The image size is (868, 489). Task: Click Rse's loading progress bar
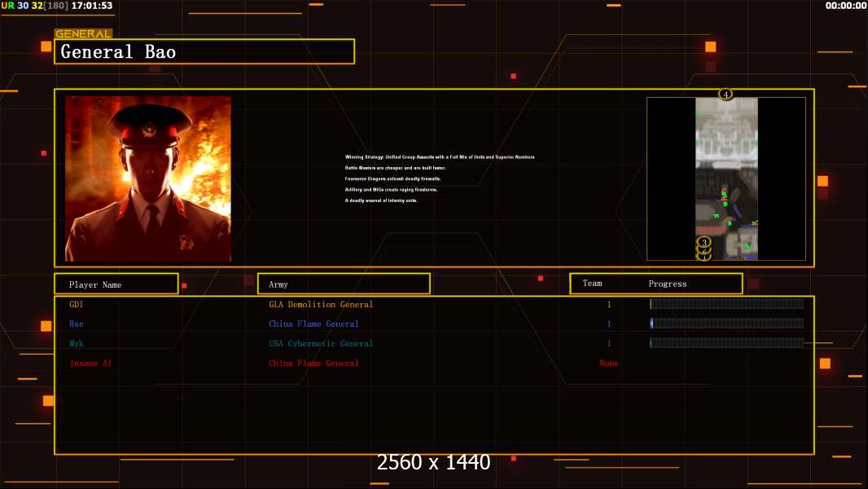[x=727, y=324]
